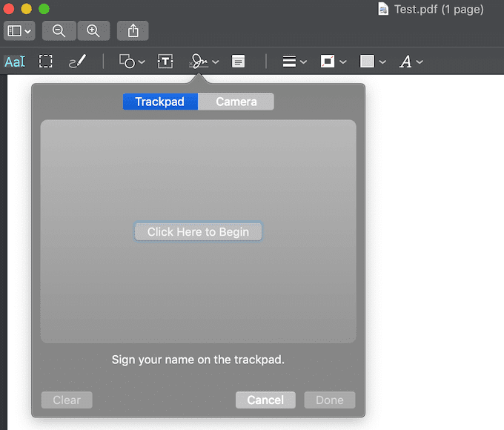Switch to the Trackpad tab
The image size is (504, 430).
pyautogui.click(x=160, y=102)
